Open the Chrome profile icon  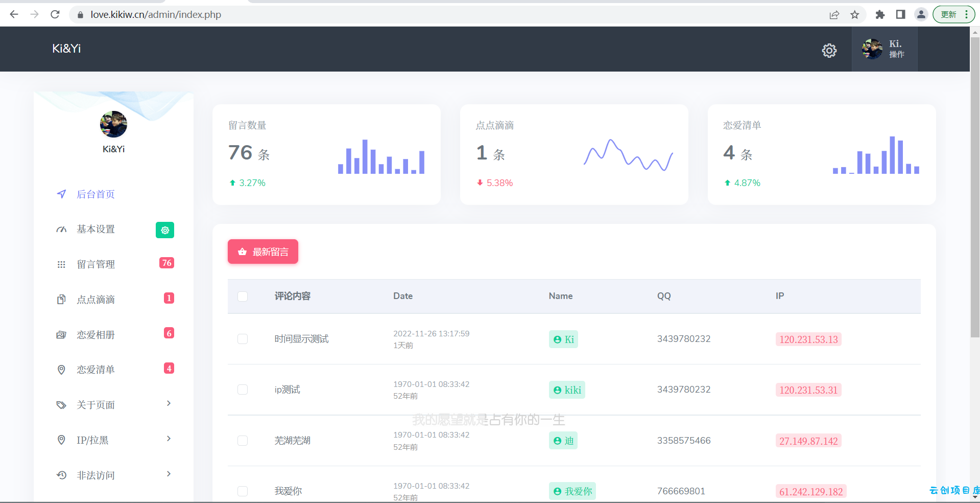pos(921,14)
